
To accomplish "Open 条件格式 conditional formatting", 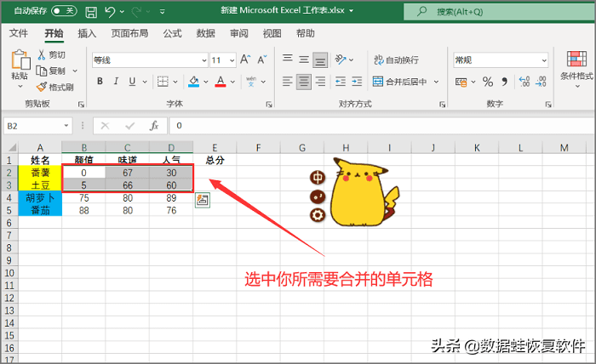I will [576, 69].
